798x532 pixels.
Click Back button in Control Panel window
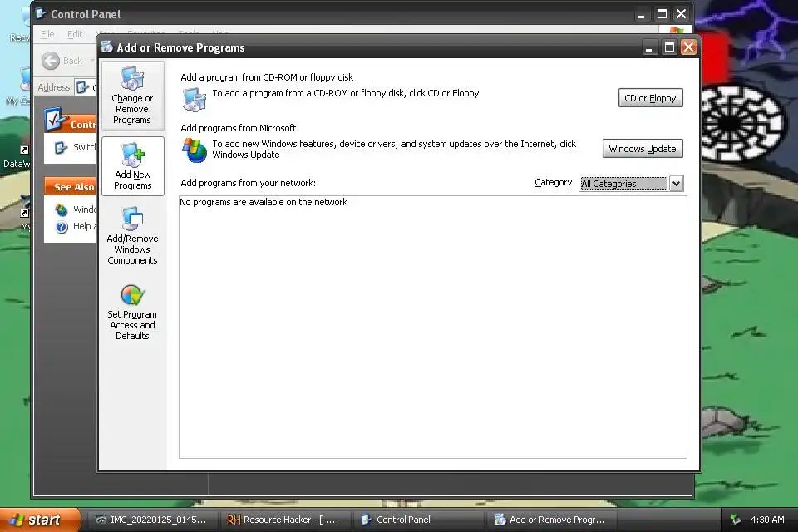[62, 61]
